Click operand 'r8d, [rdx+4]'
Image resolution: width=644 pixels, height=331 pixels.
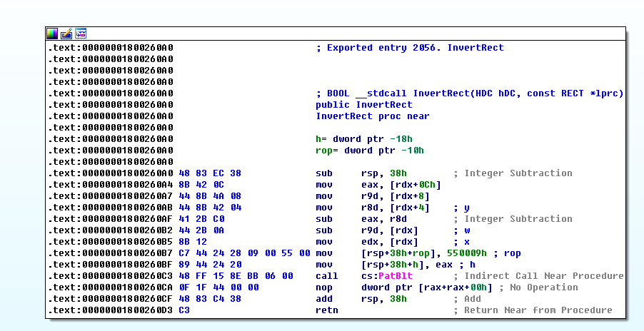pyautogui.click(x=395, y=208)
